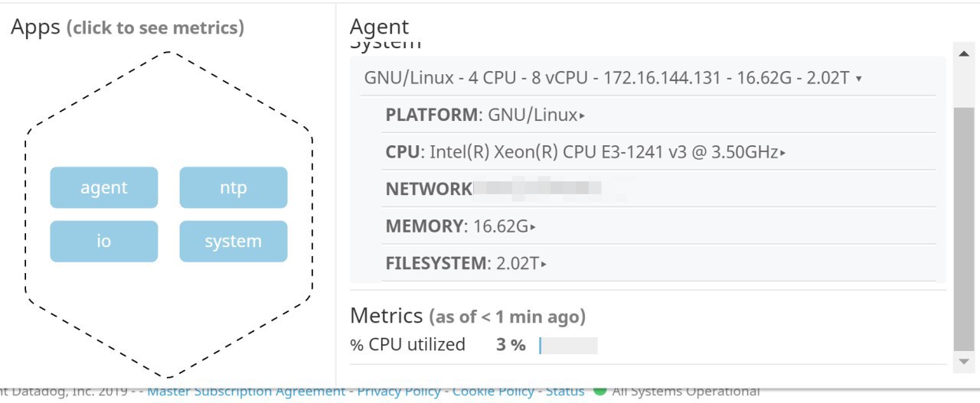Open the ntp app metrics
980x403 pixels.
coord(234,187)
